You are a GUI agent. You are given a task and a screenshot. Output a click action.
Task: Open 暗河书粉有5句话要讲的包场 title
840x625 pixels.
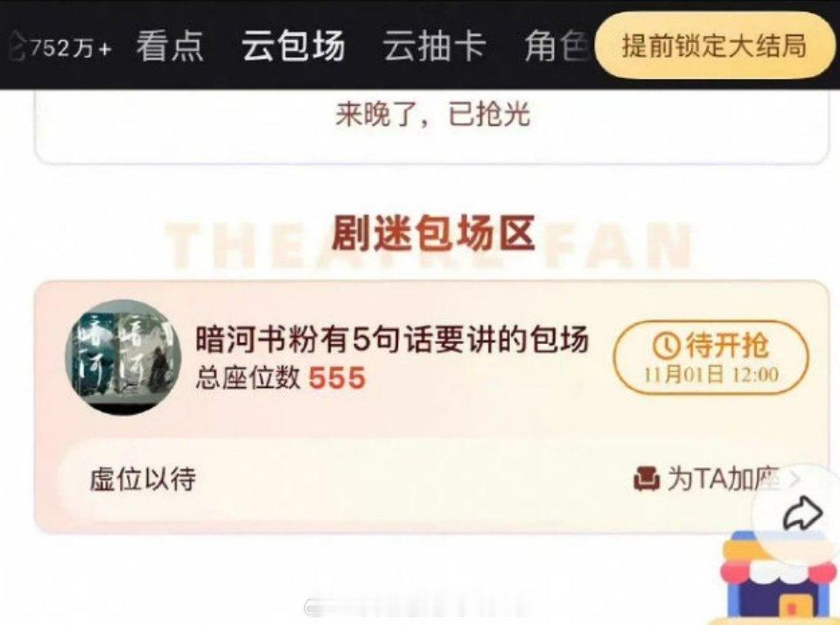(x=392, y=340)
